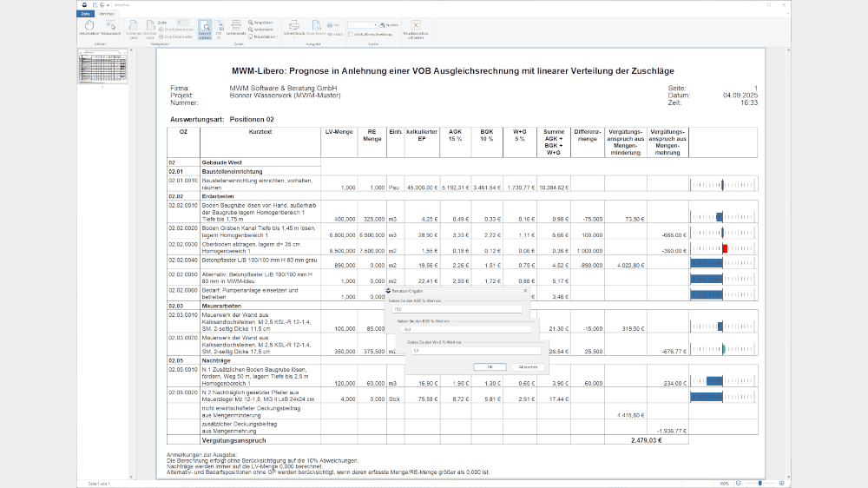
Task: Click quick-access page setup icon
Action: click(95, 5)
